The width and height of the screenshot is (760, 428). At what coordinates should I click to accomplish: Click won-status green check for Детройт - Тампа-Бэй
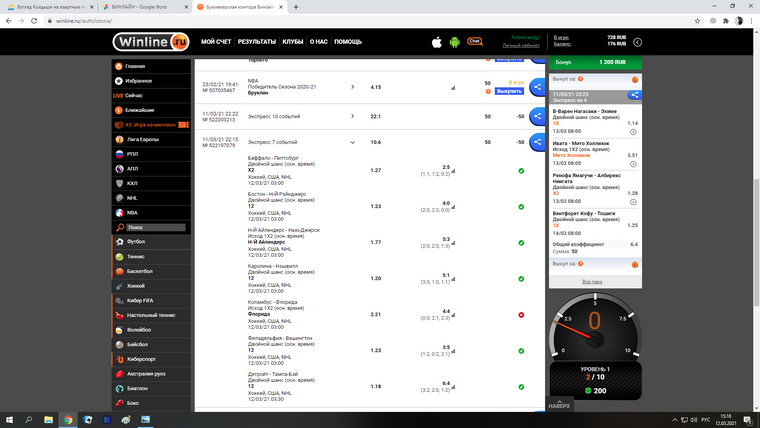point(521,387)
